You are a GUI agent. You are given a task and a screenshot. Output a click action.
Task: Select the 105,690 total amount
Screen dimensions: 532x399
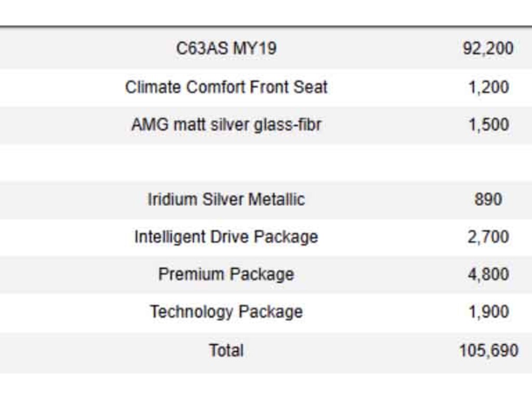(488, 350)
